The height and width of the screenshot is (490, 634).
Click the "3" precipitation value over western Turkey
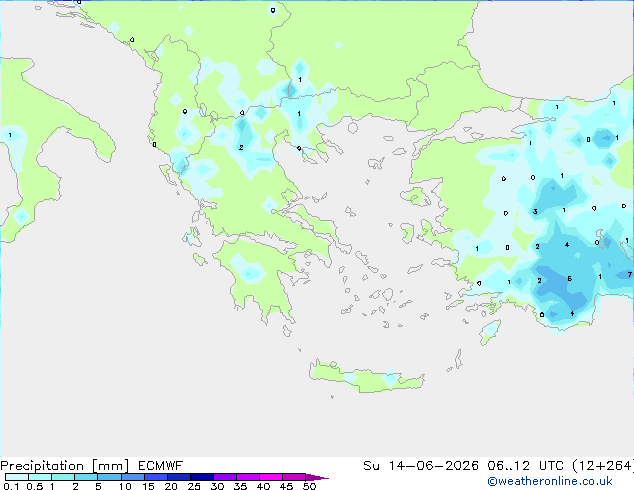point(535,212)
